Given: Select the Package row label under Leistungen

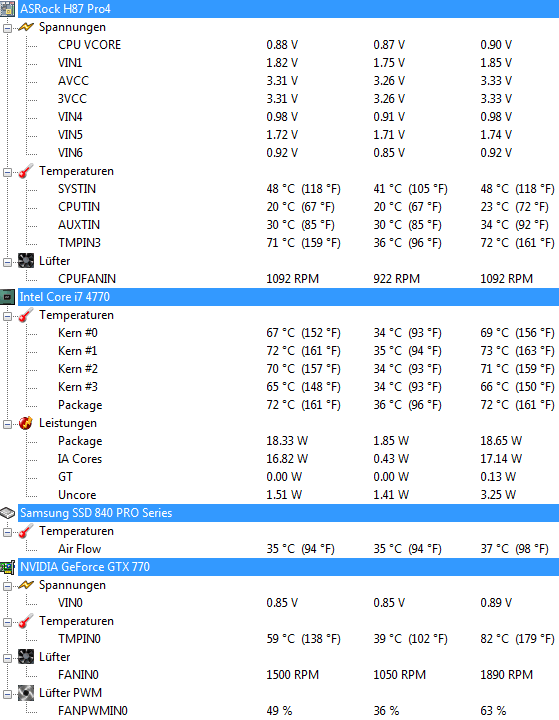Looking at the screenshot, I should click(x=80, y=441).
